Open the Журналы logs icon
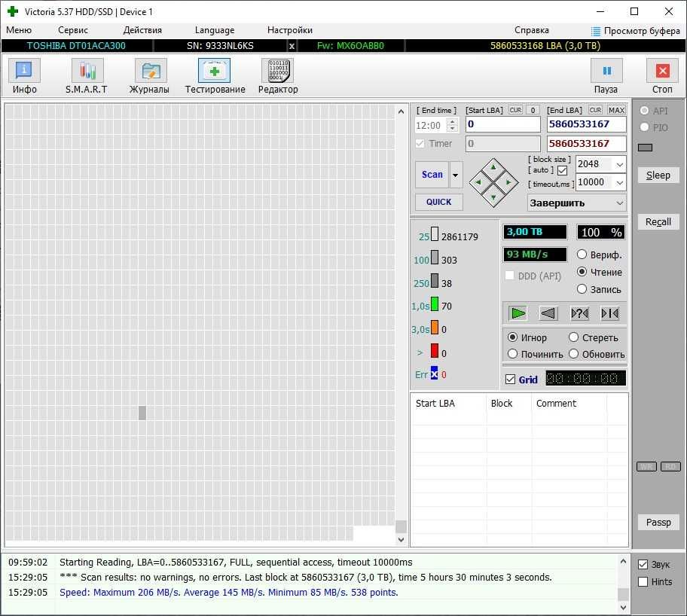 pos(151,71)
